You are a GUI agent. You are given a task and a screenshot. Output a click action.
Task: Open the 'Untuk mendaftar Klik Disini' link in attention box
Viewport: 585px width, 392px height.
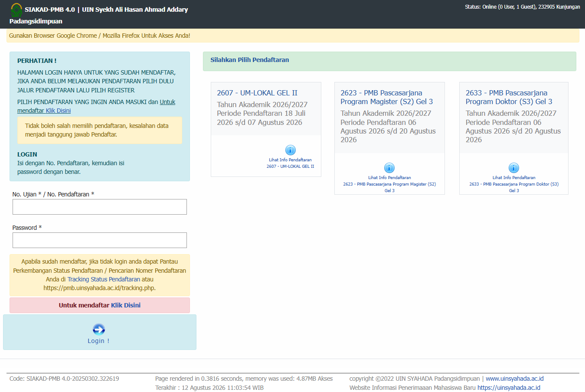point(96,106)
